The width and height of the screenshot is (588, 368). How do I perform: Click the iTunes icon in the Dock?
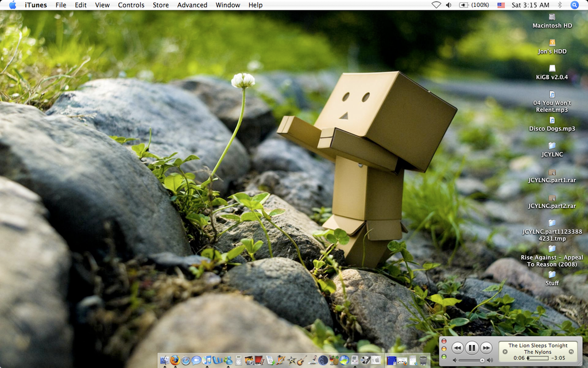(207, 361)
